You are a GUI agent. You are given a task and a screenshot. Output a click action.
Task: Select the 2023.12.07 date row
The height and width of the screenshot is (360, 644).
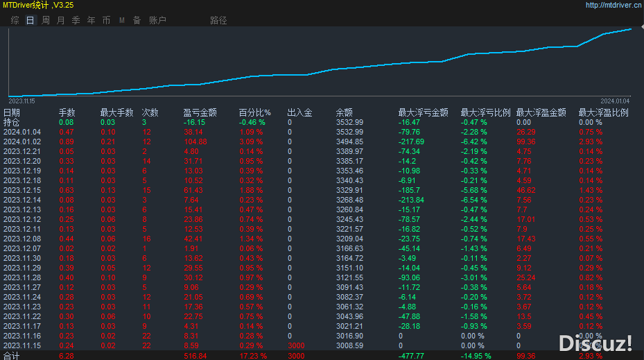(322, 248)
